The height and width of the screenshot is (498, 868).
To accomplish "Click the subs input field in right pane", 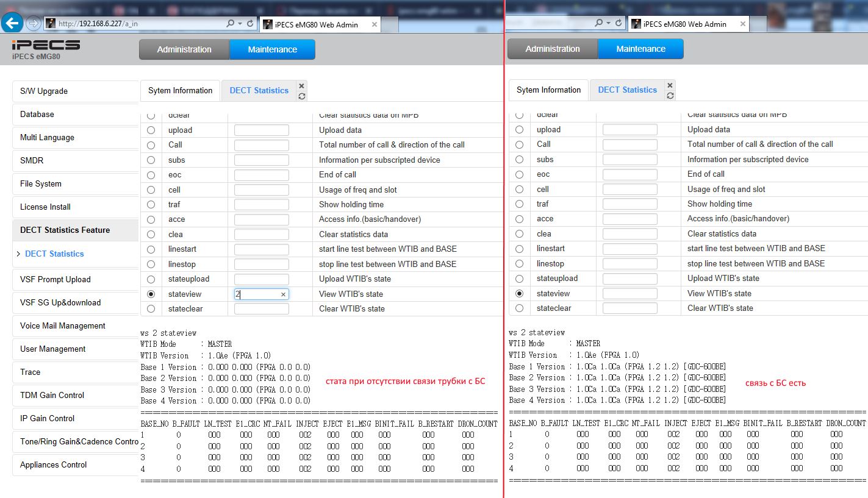I will [x=629, y=160].
